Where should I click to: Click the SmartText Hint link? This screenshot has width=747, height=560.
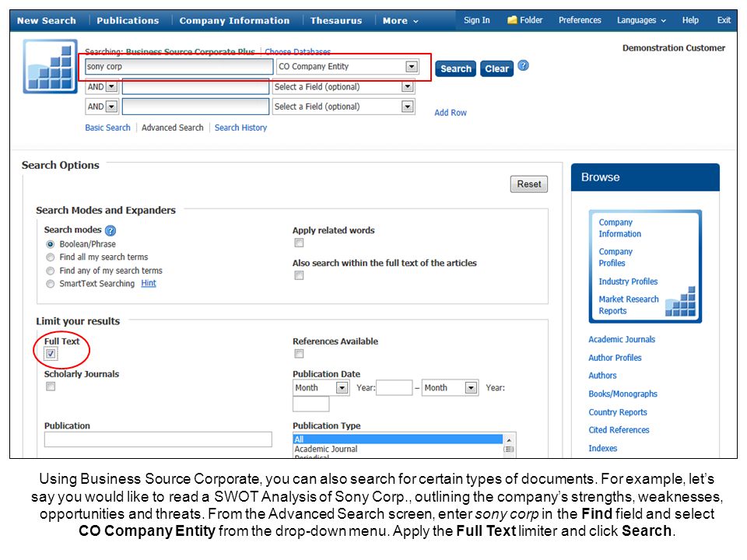(148, 283)
